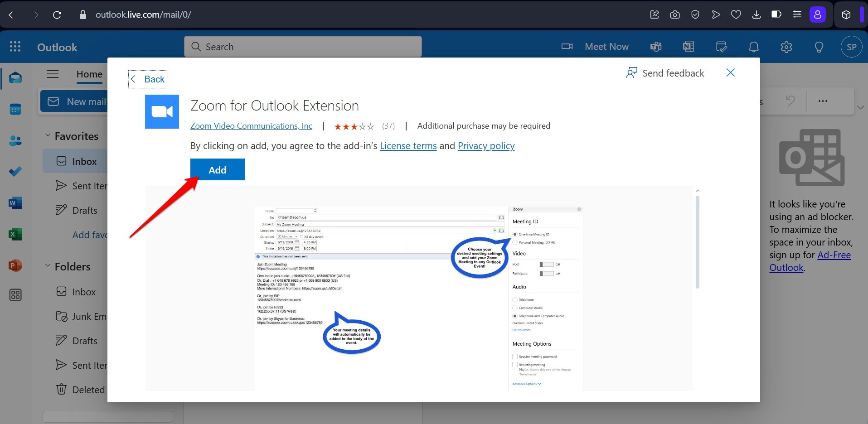This screenshot has width=868, height=424.
Task: Open the To Do checkmark icon
Action: [x=15, y=172]
